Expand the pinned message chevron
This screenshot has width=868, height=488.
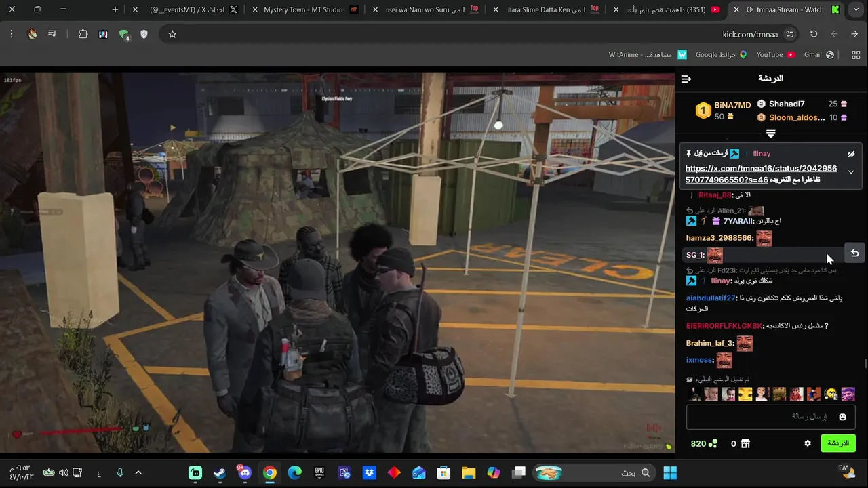coord(851,172)
